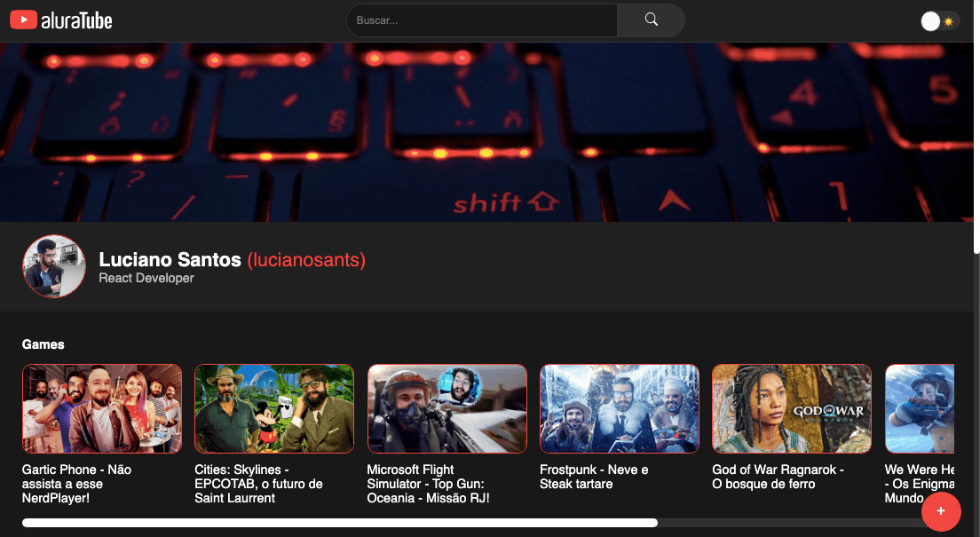Open the Gartic Phone video thumbnail
Viewport: 980px width, 537px height.
coord(102,408)
